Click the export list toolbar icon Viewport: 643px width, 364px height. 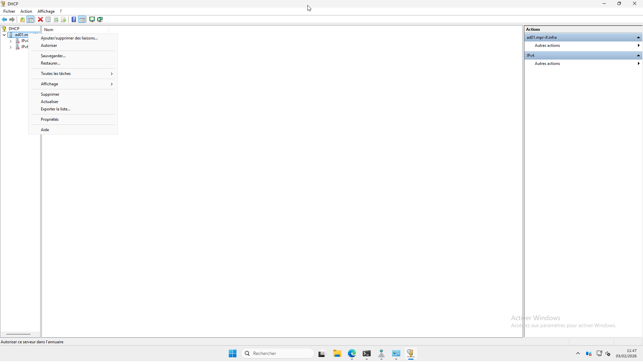[x=64, y=19]
